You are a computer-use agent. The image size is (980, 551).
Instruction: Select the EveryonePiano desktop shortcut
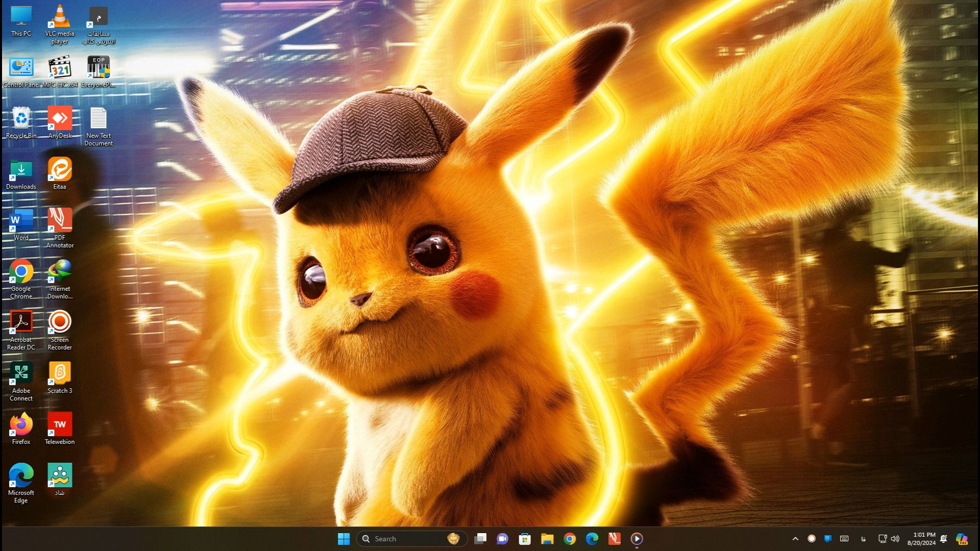click(x=99, y=72)
